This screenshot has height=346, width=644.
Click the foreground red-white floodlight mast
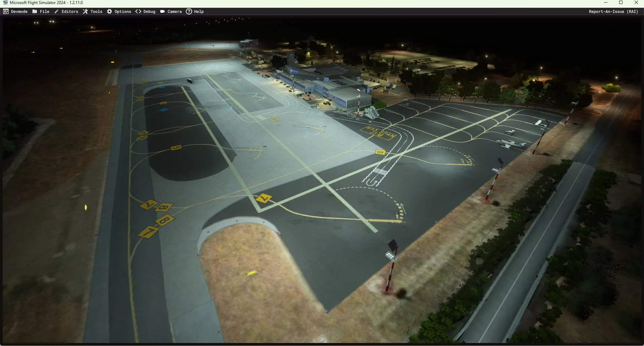(x=391, y=265)
